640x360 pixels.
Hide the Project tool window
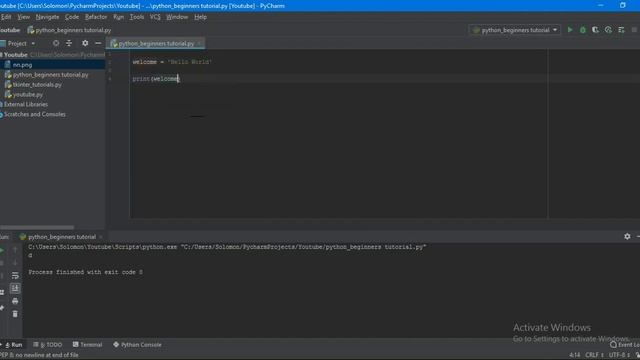coord(98,43)
